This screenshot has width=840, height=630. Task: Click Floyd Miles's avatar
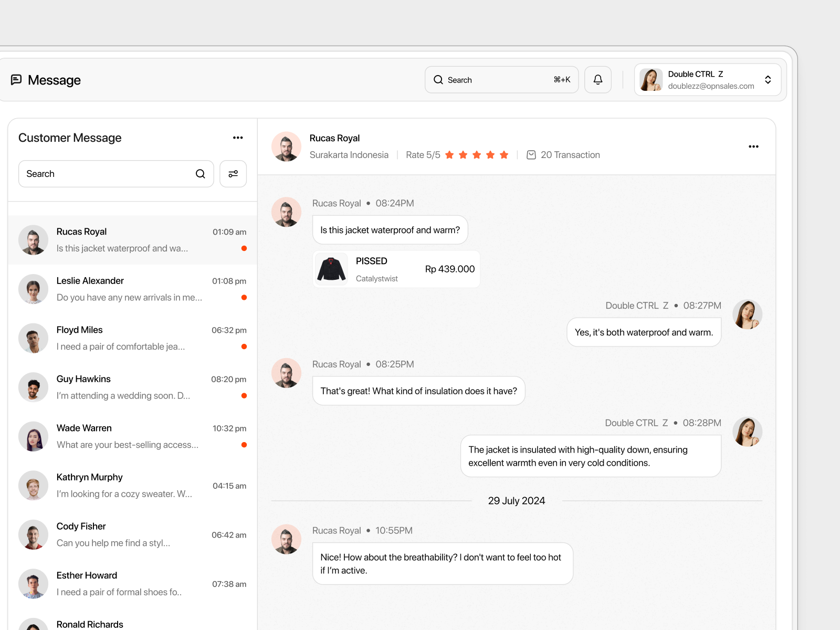click(x=34, y=338)
